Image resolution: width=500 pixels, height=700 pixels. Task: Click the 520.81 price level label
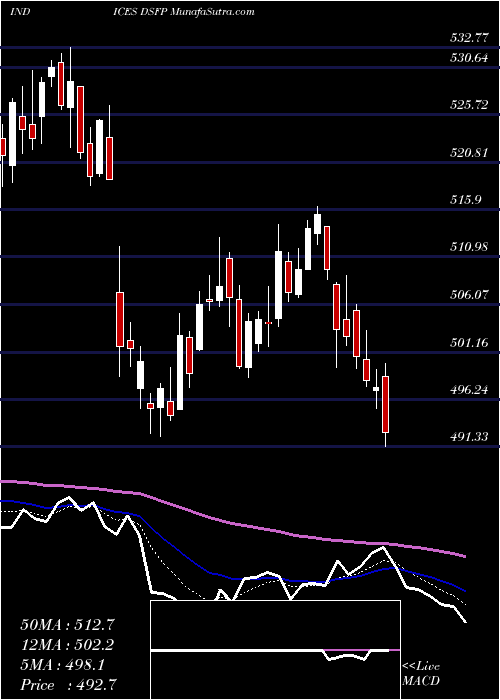click(469, 153)
